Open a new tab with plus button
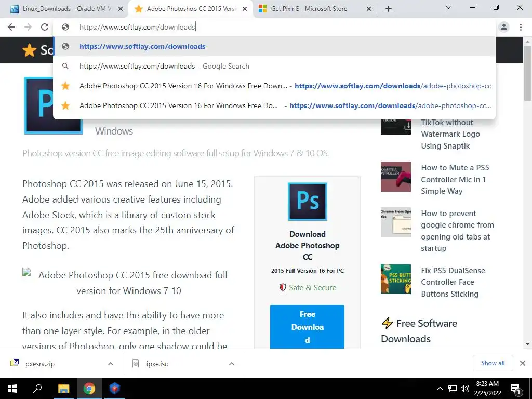Screen dimensions: 532x399 click(389, 9)
